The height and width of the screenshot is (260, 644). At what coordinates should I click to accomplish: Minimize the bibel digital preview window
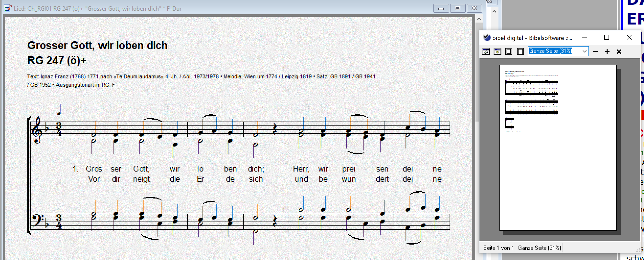584,37
